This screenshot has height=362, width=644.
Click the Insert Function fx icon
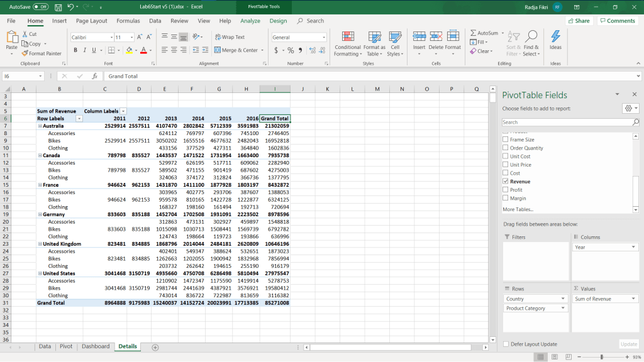click(94, 76)
